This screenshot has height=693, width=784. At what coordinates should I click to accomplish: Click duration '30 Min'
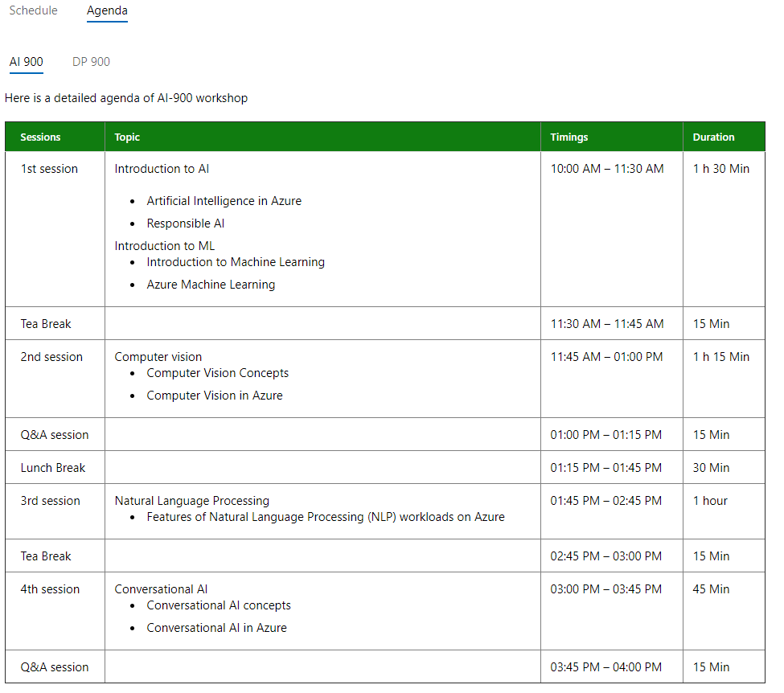(711, 468)
